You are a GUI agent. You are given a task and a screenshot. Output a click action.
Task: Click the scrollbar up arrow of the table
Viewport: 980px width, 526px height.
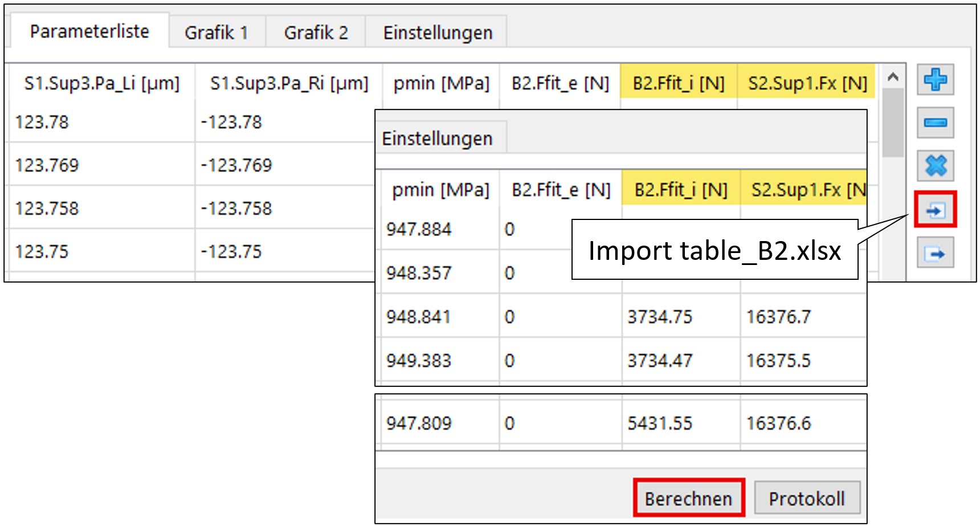pyautogui.click(x=893, y=77)
